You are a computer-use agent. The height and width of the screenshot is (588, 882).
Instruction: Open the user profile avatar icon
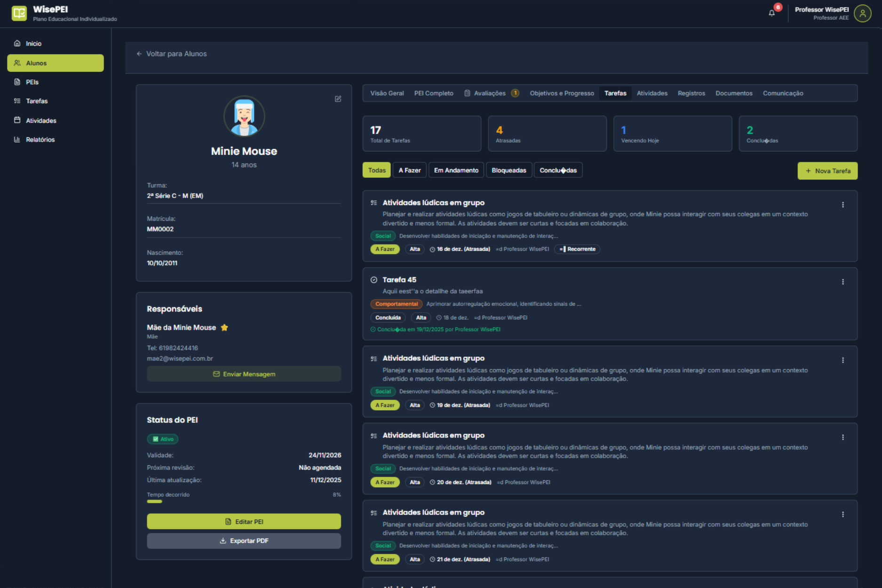862,14
